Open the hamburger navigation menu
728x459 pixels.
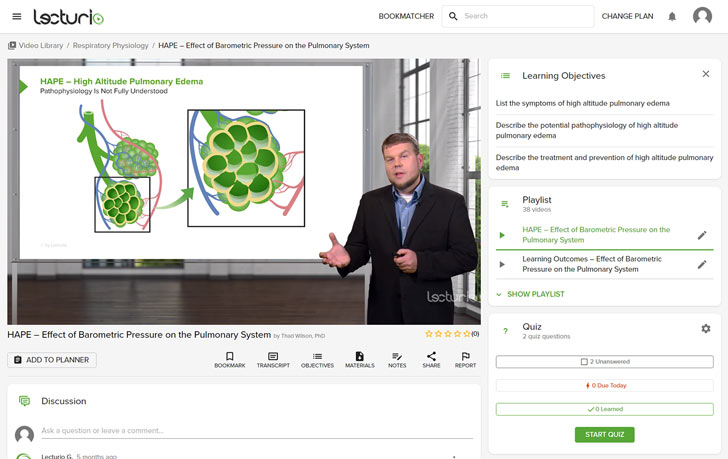17,17
